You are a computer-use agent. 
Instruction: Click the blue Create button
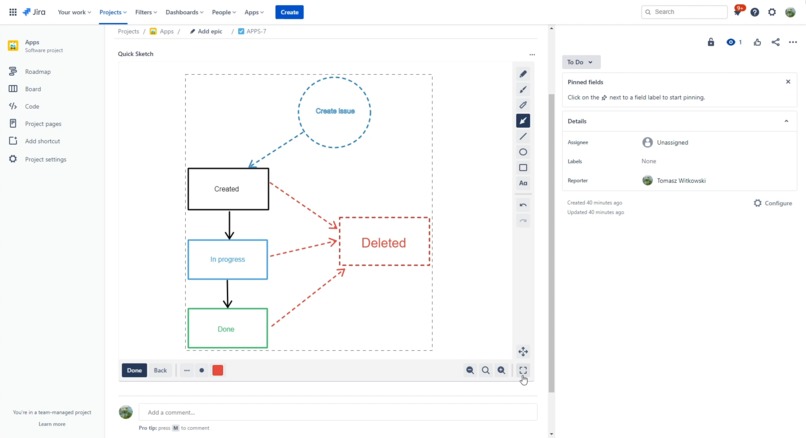[x=289, y=12]
